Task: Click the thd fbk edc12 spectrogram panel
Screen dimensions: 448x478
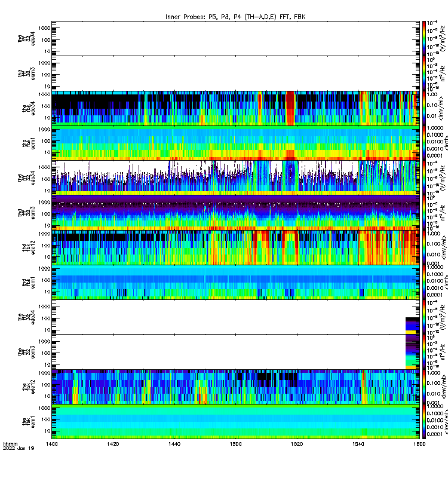Action: (x=235, y=247)
